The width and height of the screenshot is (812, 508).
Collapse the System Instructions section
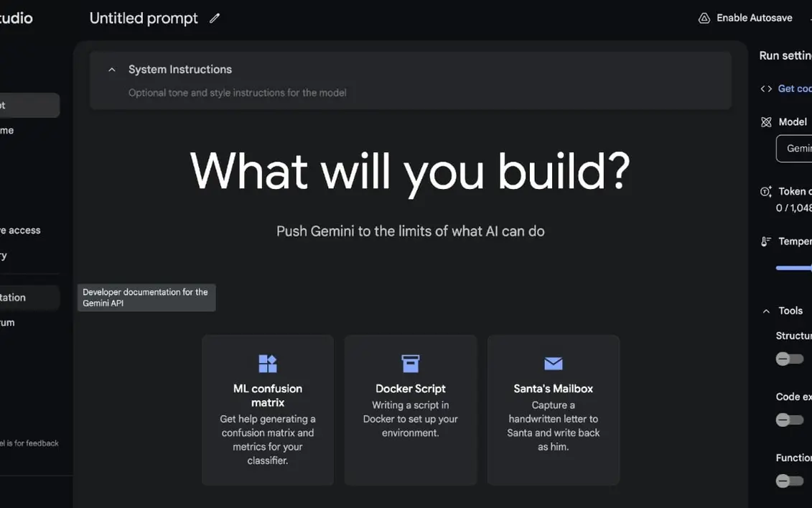tap(112, 70)
